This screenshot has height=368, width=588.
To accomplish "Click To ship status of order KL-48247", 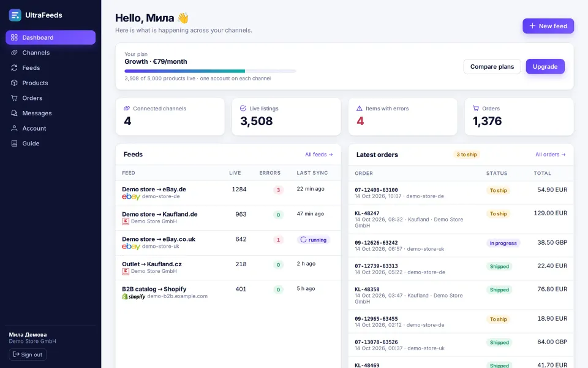I will [x=498, y=213].
